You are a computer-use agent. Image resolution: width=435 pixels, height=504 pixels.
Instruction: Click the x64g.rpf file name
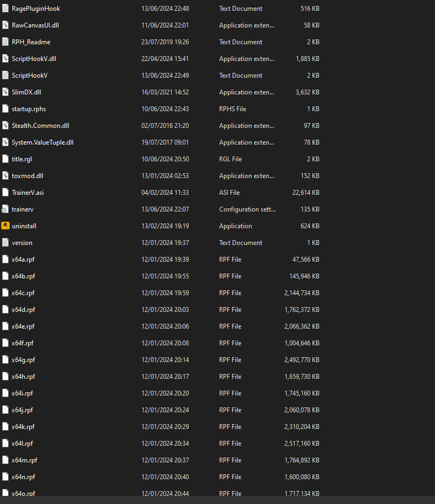click(23, 359)
